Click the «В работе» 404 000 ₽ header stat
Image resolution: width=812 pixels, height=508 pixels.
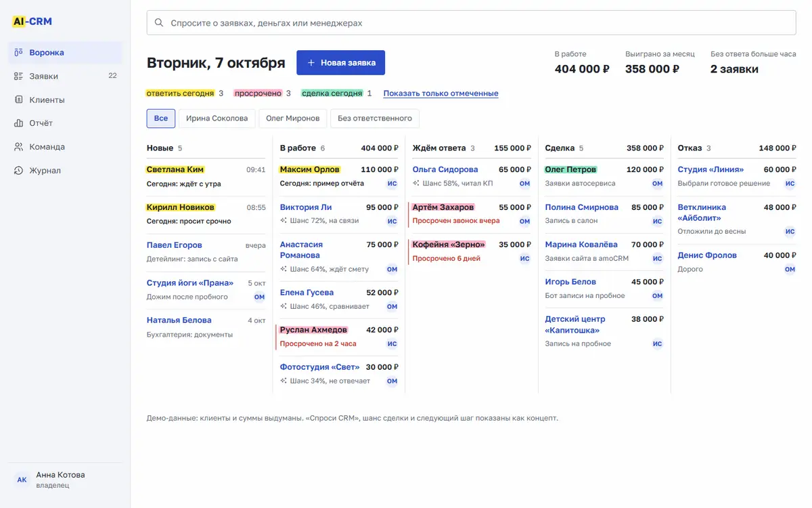pos(582,62)
